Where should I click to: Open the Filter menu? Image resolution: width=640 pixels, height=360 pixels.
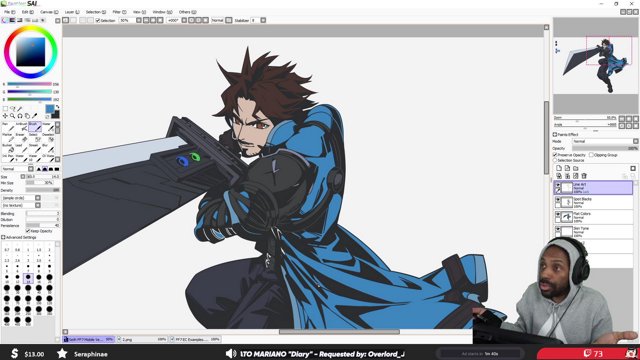tap(119, 12)
